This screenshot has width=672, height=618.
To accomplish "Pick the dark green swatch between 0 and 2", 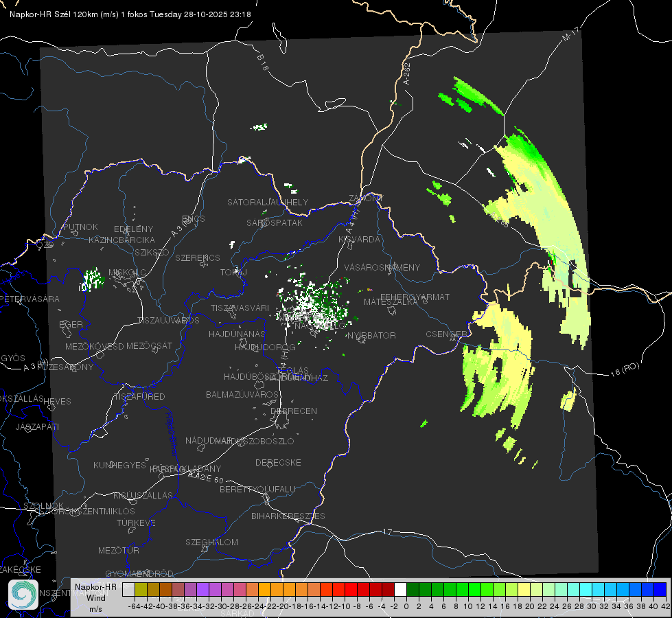I will (413, 589).
